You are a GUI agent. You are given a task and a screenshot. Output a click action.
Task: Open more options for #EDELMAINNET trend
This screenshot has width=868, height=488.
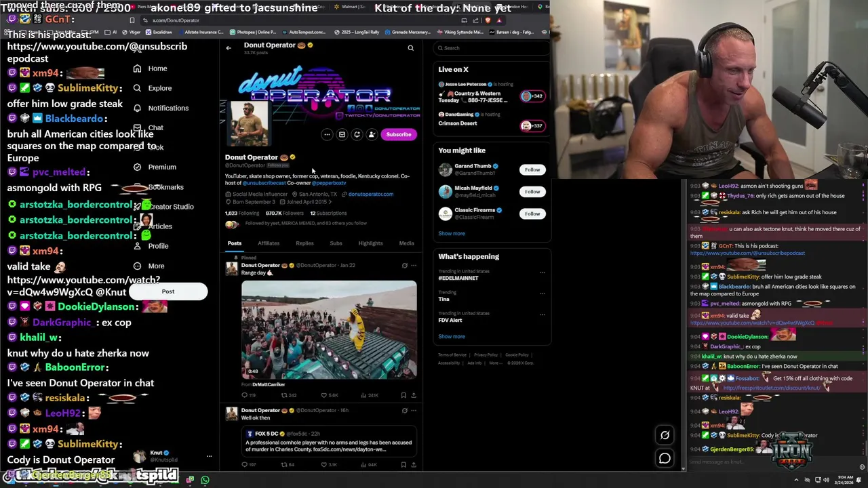542,272
